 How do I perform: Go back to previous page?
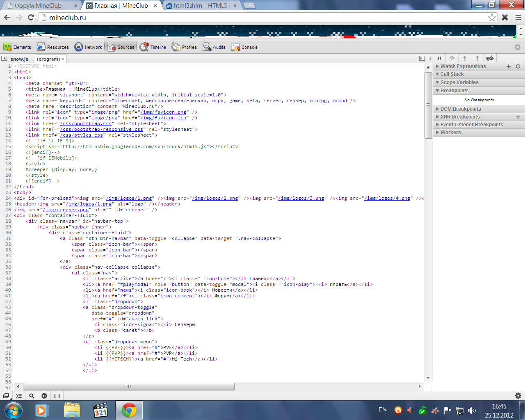7,17
